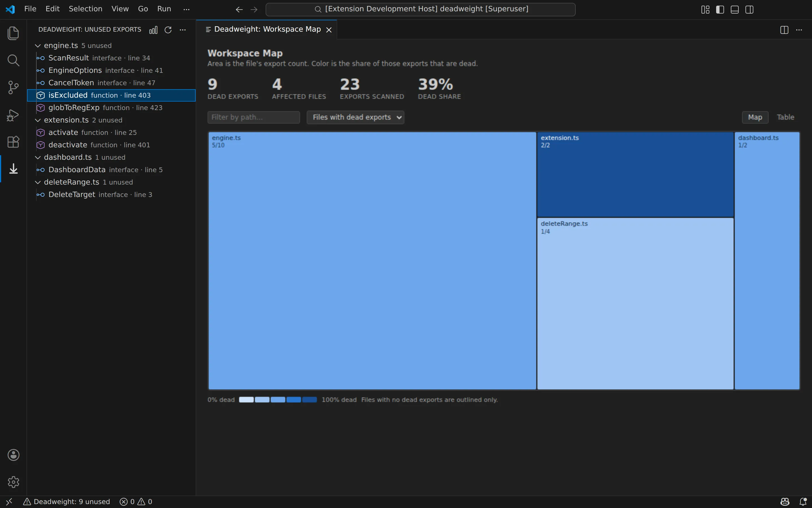Click the remote window indicator in status bar
The image size is (812, 508).
[9, 502]
